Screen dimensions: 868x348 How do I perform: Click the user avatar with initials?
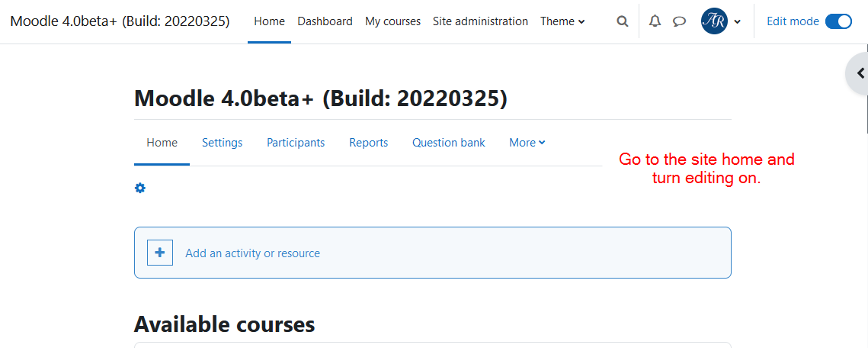(714, 21)
